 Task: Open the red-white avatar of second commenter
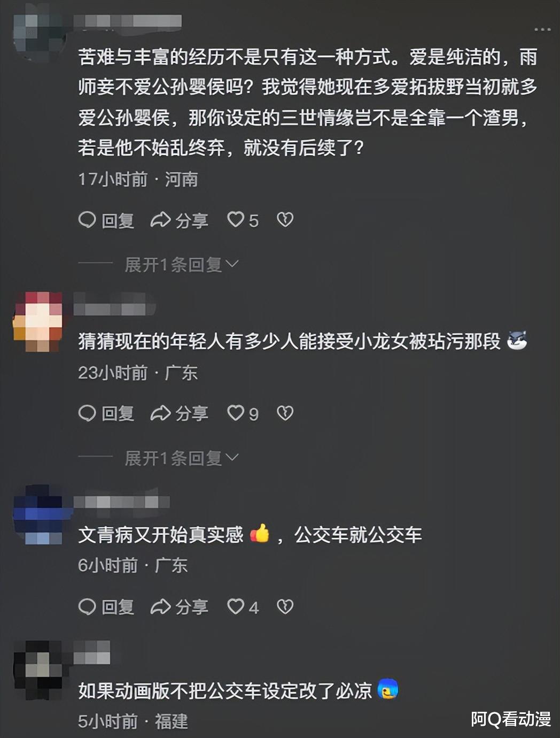point(38,321)
